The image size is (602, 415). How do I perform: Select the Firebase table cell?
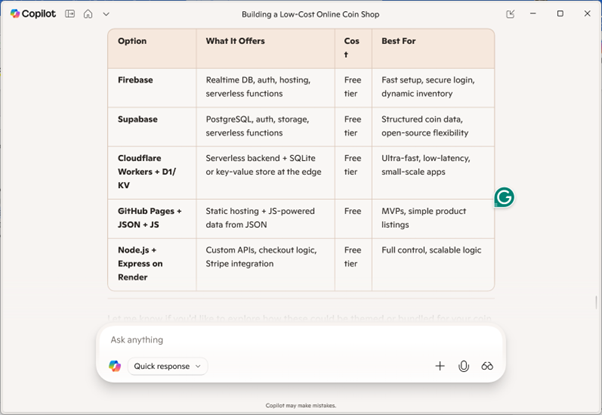click(x=136, y=79)
